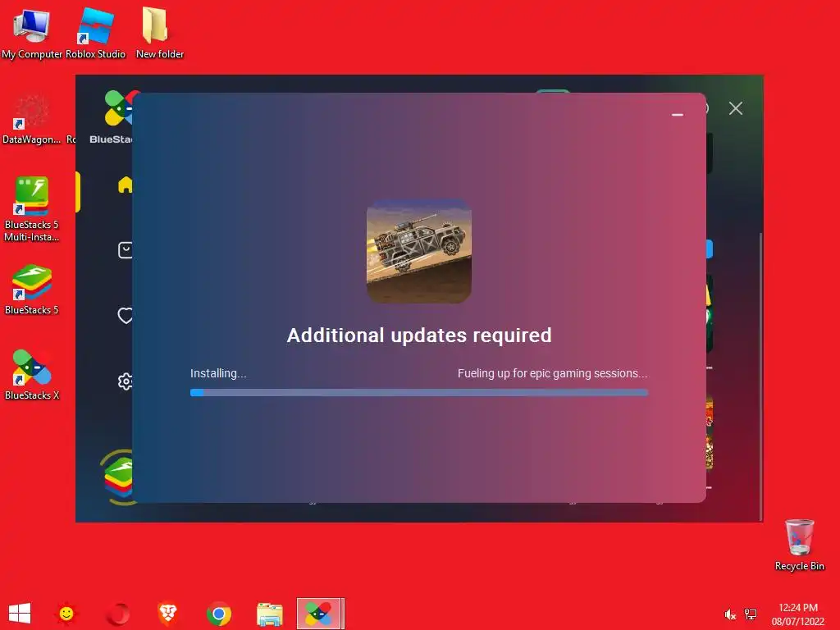Close the BlueStacks X window
The height and width of the screenshot is (630, 840).
(736, 108)
